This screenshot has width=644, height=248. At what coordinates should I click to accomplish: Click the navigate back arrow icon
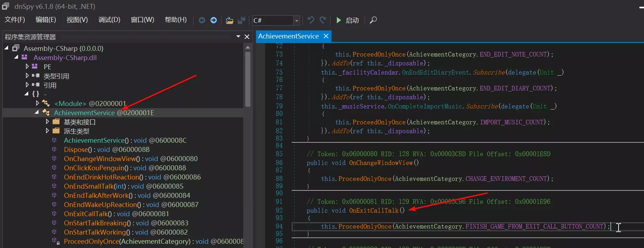(202, 20)
